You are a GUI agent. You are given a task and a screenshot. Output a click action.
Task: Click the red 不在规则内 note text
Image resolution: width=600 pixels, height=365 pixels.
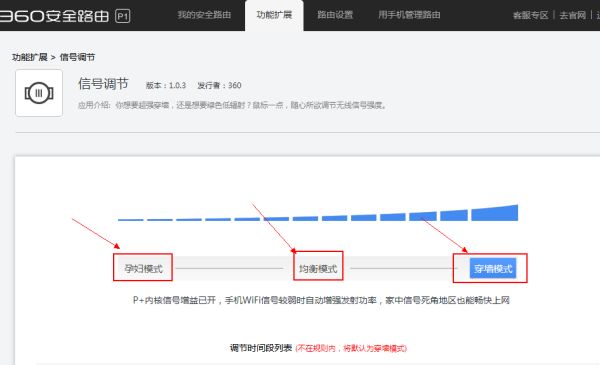coord(351,348)
